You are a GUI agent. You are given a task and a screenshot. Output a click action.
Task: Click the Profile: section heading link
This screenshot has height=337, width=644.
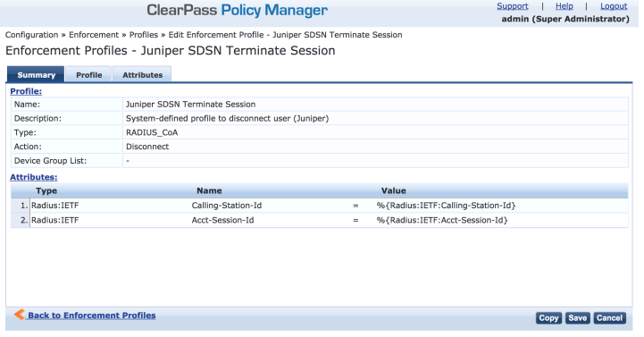(26, 91)
